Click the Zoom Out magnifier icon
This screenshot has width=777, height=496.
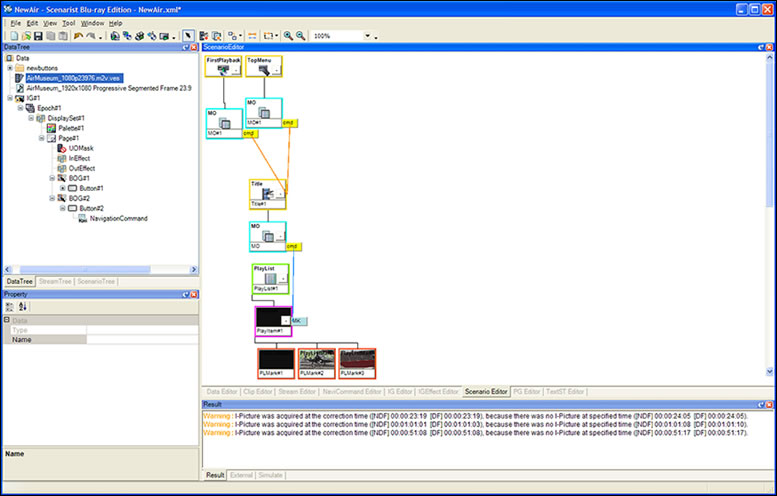tap(300, 35)
